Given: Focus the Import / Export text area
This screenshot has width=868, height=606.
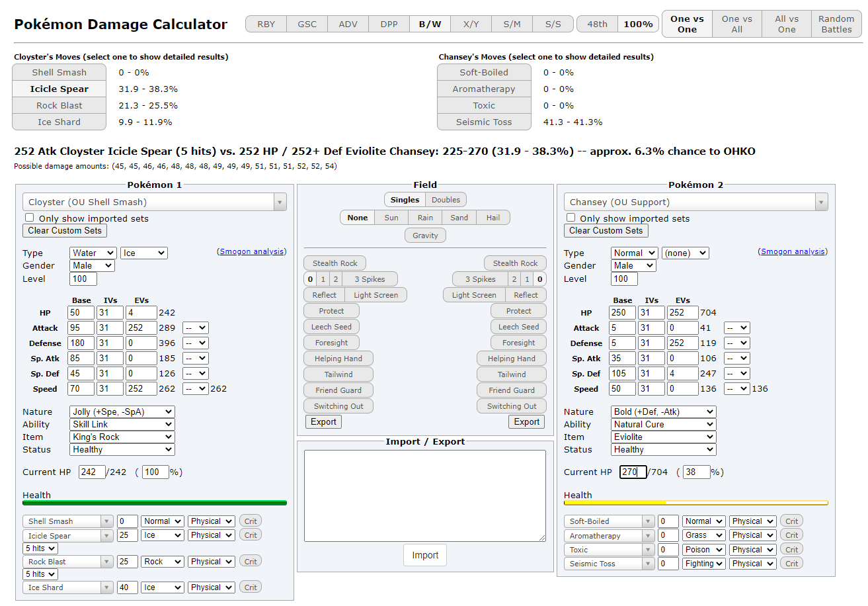Looking at the screenshot, I should tap(425, 496).
